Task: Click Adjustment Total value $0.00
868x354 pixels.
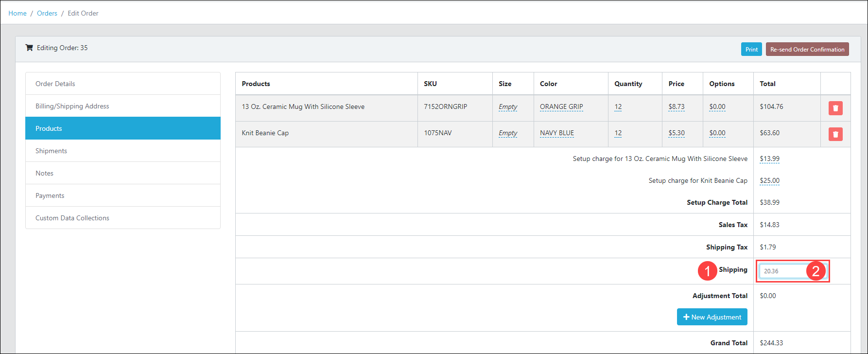Action: tap(768, 296)
